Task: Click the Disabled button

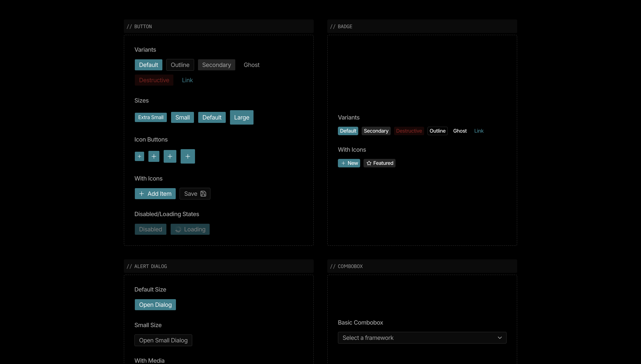Action: click(150, 229)
